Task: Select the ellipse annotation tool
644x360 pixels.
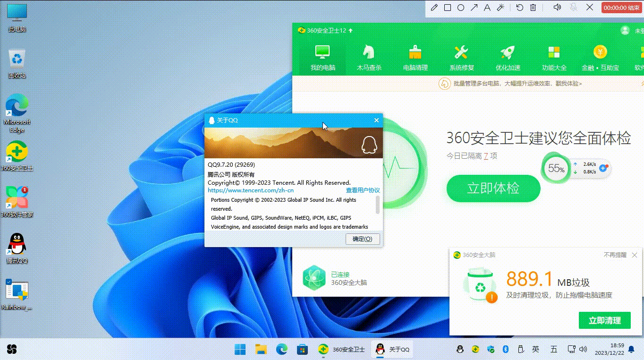Action: 461,8
